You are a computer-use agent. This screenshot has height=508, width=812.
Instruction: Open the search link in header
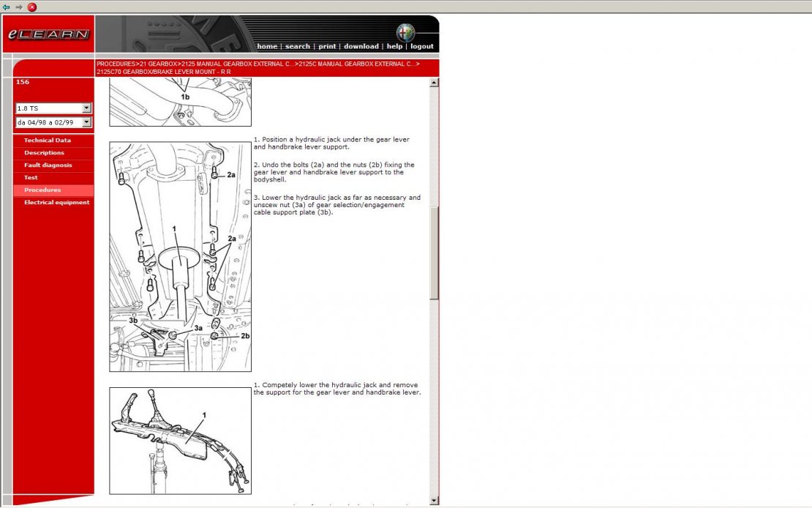298,46
